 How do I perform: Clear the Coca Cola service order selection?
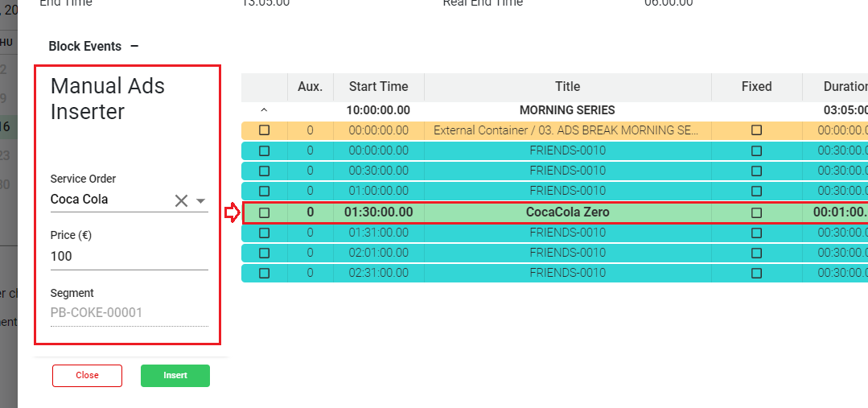pyautogui.click(x=181, y=200)
